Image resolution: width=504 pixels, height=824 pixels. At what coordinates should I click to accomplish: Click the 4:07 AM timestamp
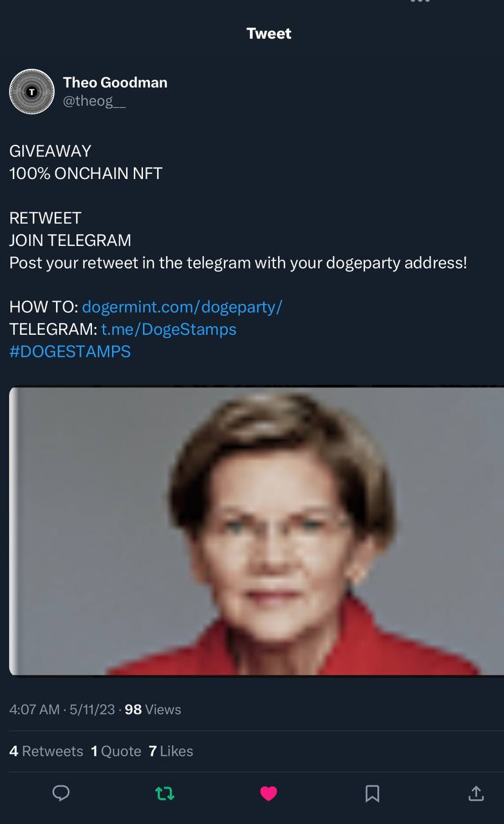click(x=34, y=709)
